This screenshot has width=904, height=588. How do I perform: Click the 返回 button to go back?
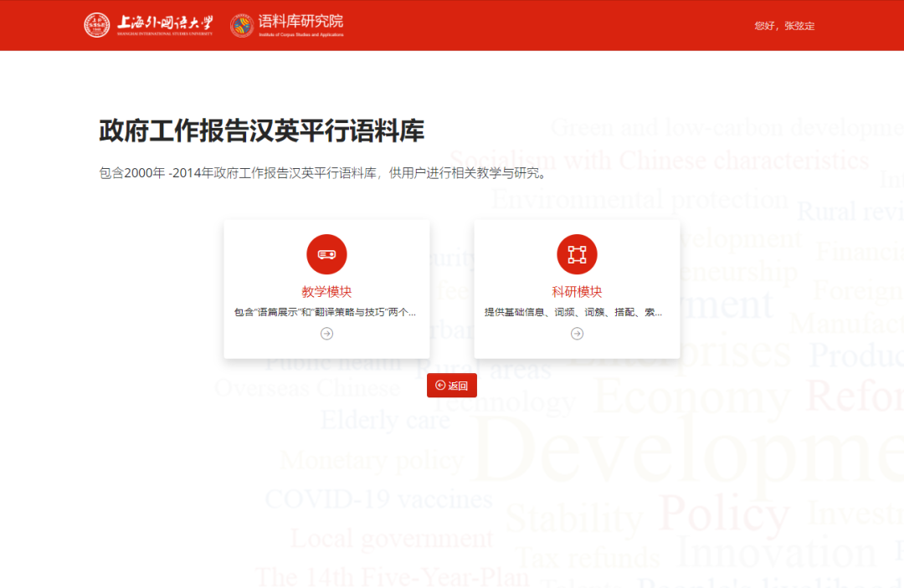(452, 386)
